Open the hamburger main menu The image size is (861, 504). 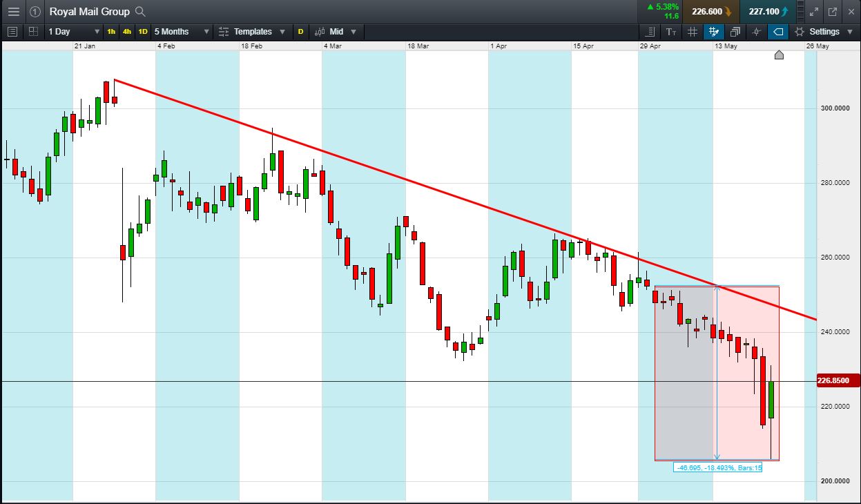[x=13, y=11]
